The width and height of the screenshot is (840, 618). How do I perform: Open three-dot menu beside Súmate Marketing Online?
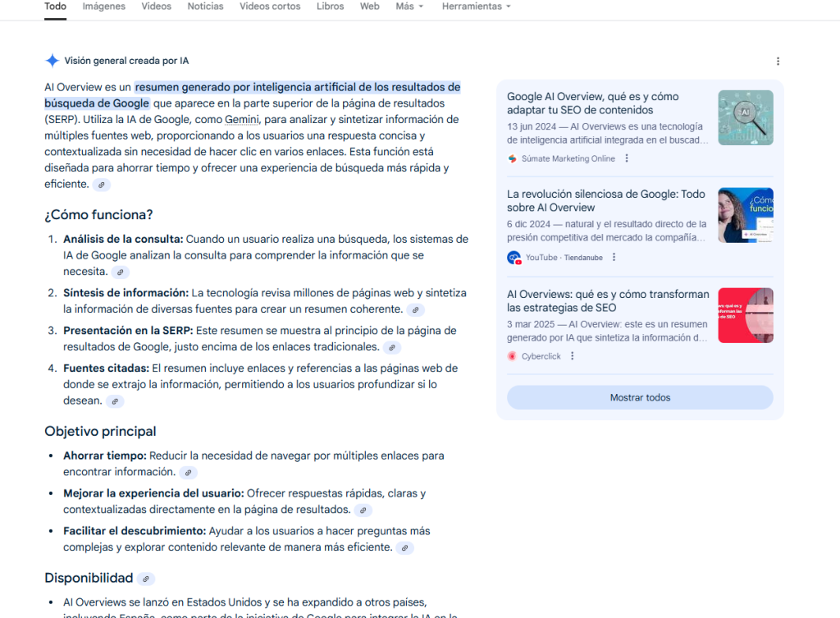(626, 158)
